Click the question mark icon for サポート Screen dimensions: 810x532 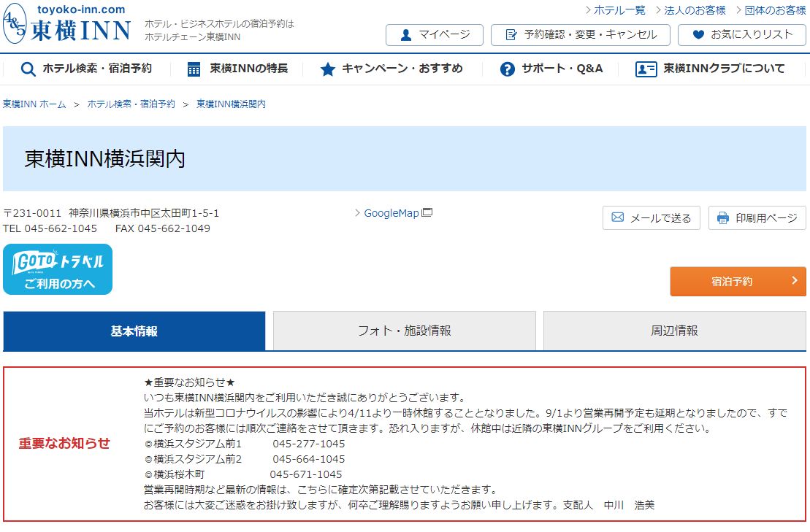(x=508, y=69)
